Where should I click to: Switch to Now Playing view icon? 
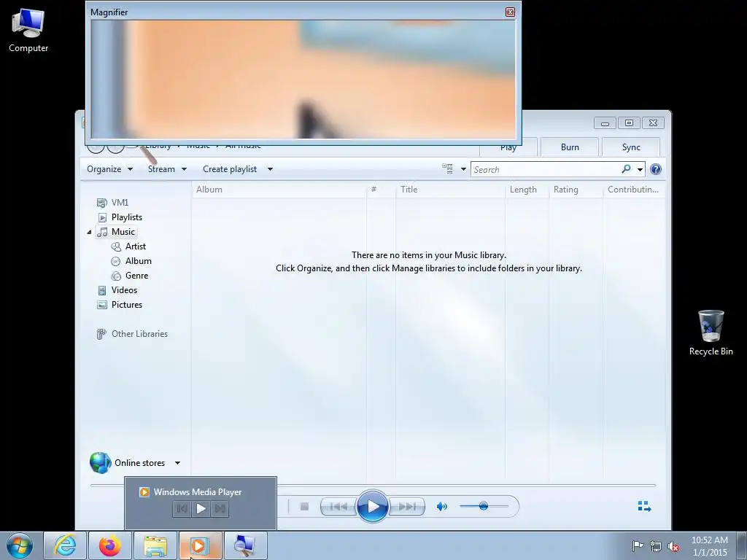click(x=644, y=506)
